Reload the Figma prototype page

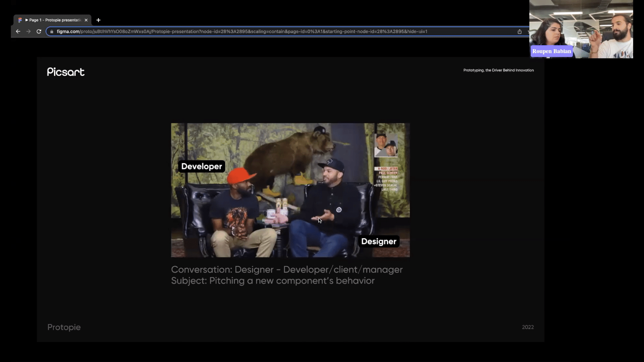pyautogui.click(x=39, y=32)
